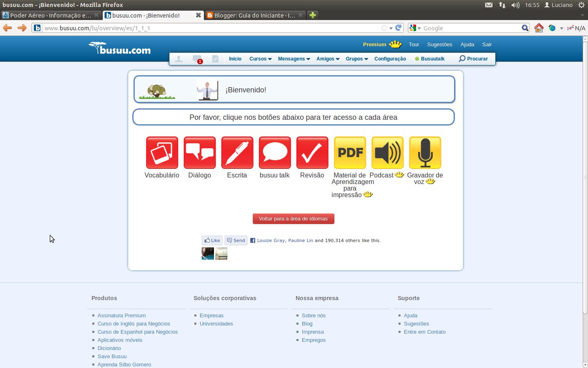
Task: Open Configuração in the navbar
Action: pos(390,59)
